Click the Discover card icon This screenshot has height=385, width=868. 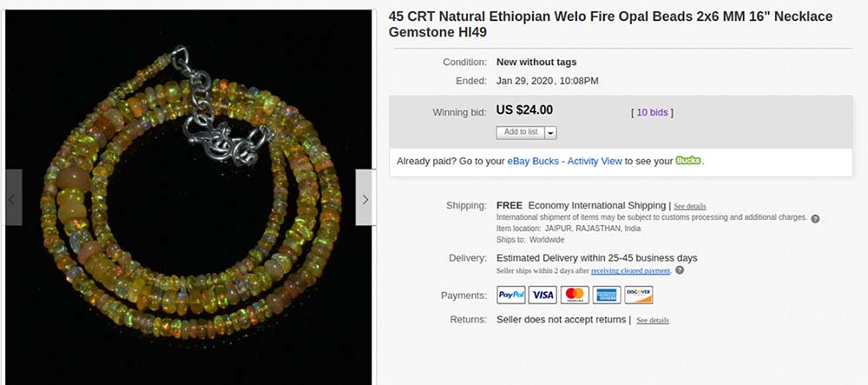(639, 295)
